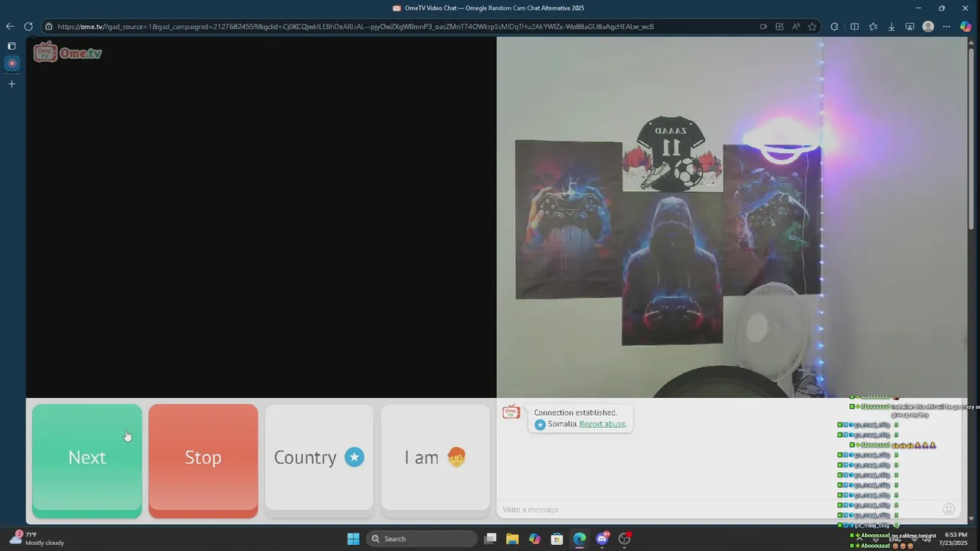Open the emoji picker in chat box

click(949, 509)
